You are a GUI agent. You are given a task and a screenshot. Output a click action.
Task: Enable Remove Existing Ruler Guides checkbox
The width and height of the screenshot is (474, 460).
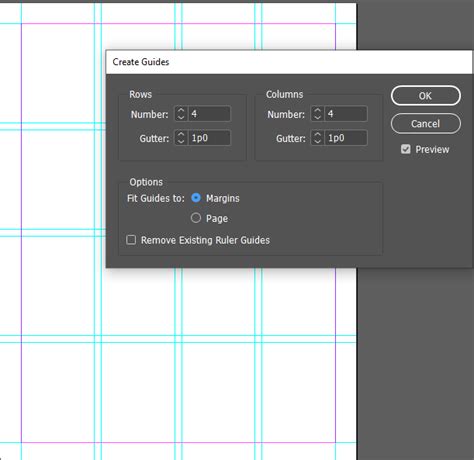[131, 240]
